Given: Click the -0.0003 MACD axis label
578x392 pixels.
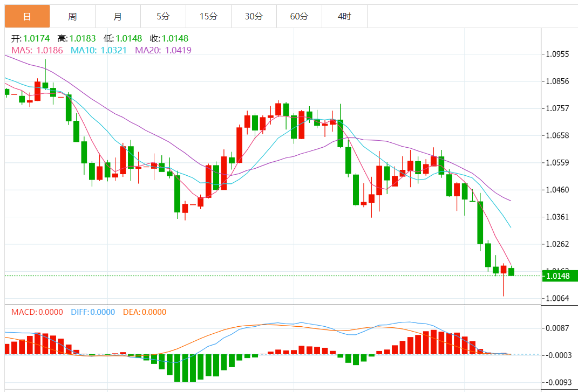Looking at the screenshot, I should pos(557,355).
